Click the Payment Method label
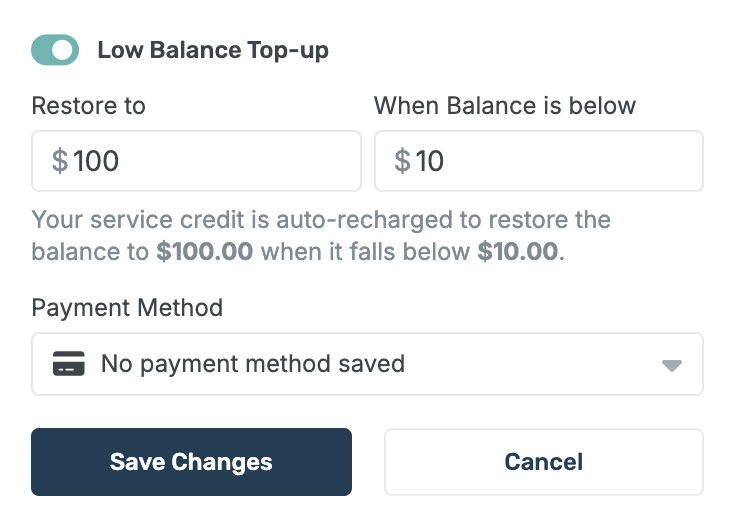The height and width of the screenshot is (532, 744). [x=127, y=307]
